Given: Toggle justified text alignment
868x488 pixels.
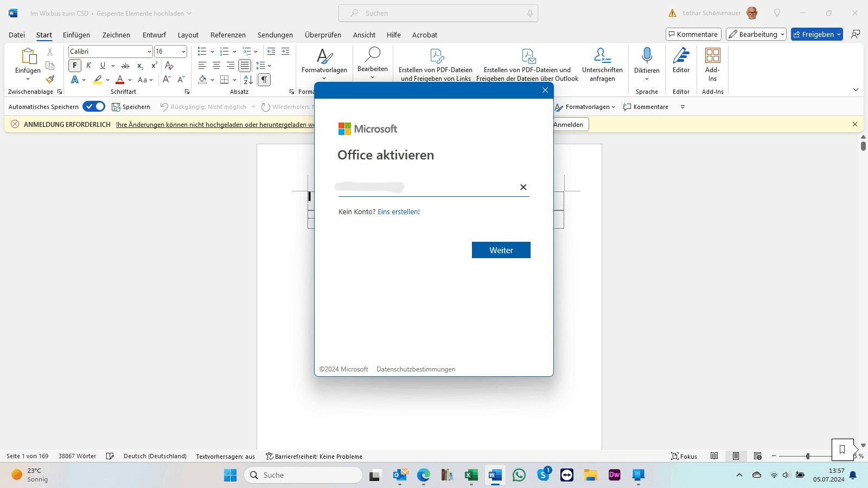Looking at the screenshot, I should coord(245,66).
